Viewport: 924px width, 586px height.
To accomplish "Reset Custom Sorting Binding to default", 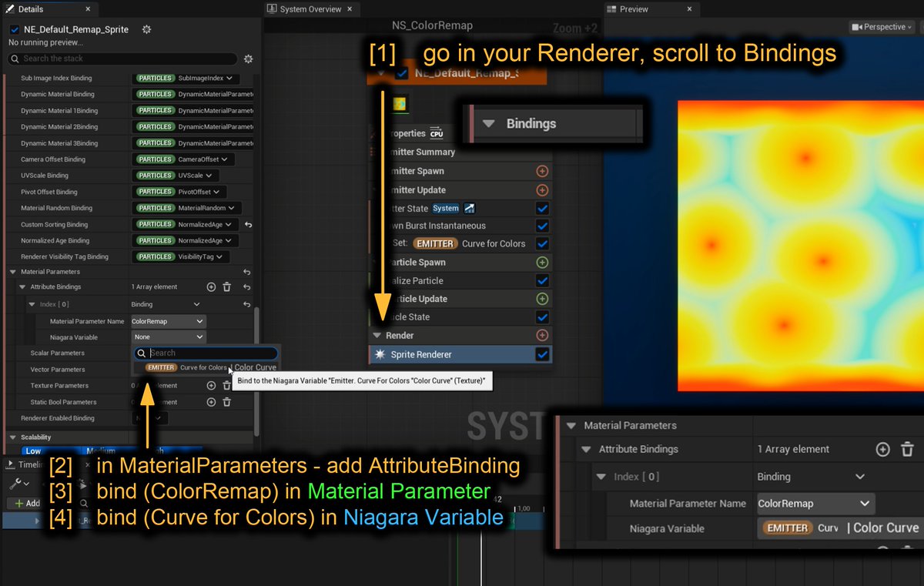I will pyautogui.click(x=248, y=225).
